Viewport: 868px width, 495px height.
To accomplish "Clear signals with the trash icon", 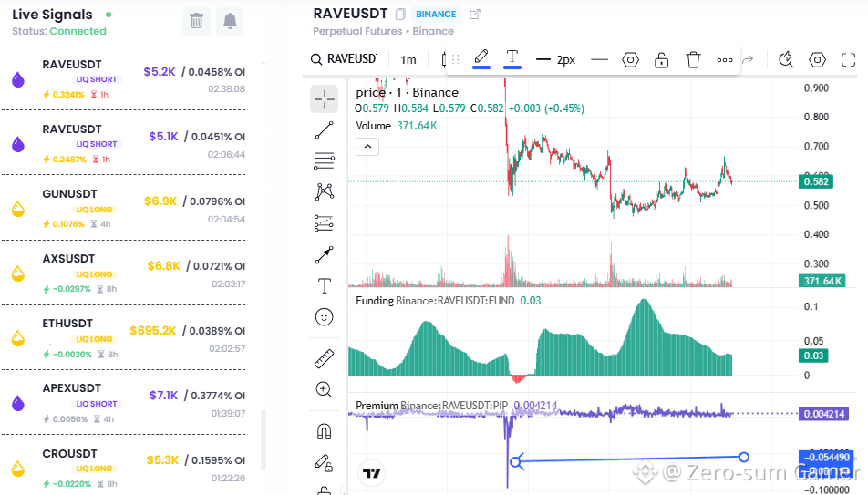I will pos(196,21).
